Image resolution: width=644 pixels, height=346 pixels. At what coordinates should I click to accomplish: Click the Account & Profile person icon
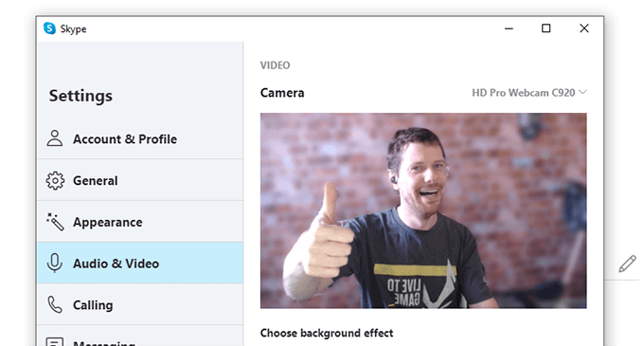[55, 138]
